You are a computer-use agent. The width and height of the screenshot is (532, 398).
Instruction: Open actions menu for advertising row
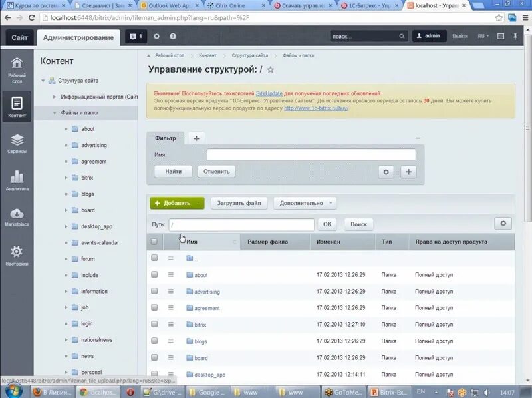[x=171, y=291]
